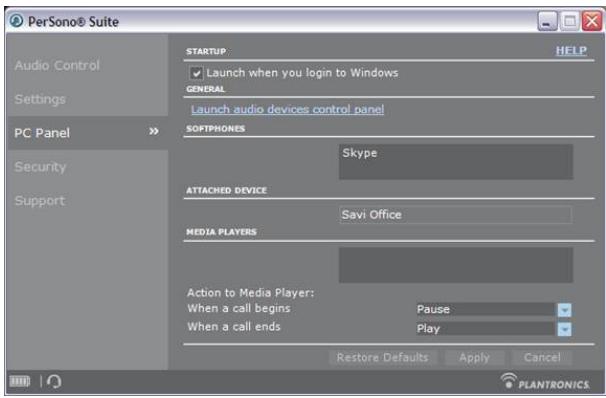
Task: Click the headset status icon
Action: [54, 382]
